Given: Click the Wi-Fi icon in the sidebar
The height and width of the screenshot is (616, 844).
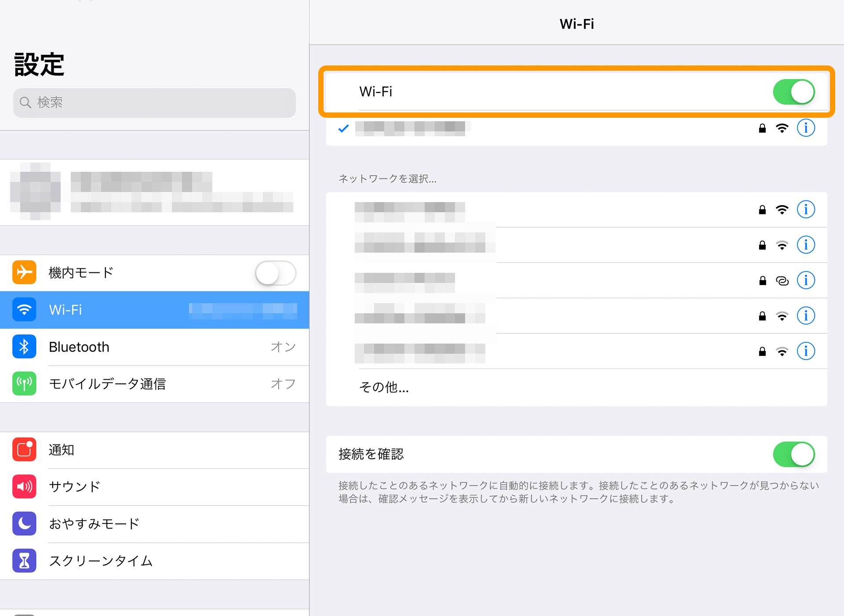Looking at the screenshot, I should click(x=24, y=310).
